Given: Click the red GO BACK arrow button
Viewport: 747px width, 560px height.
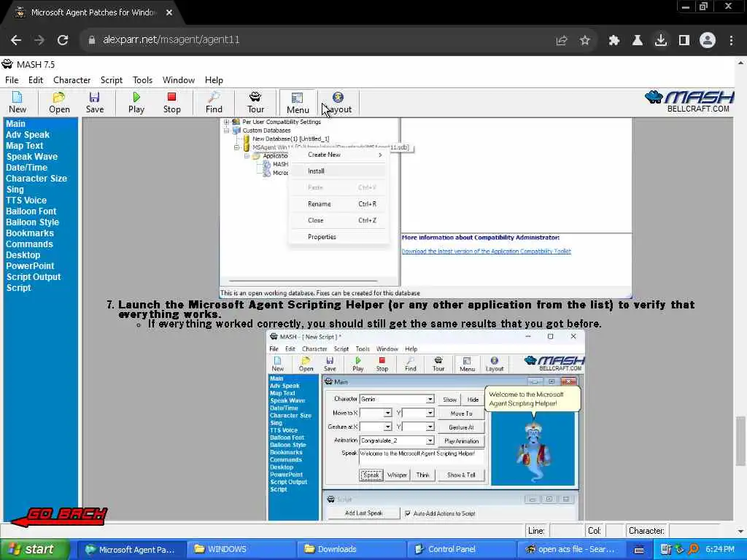Looking at the screenshot, I should click(60, 516).
